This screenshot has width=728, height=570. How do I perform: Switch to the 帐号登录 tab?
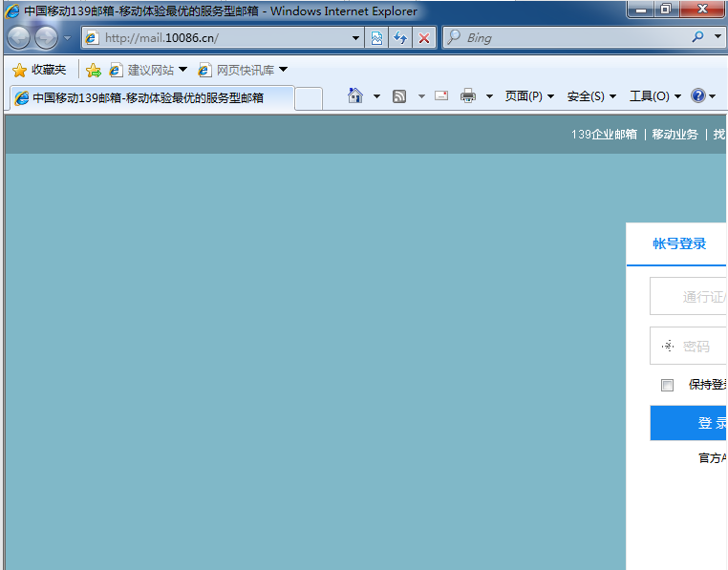[679, 243]
